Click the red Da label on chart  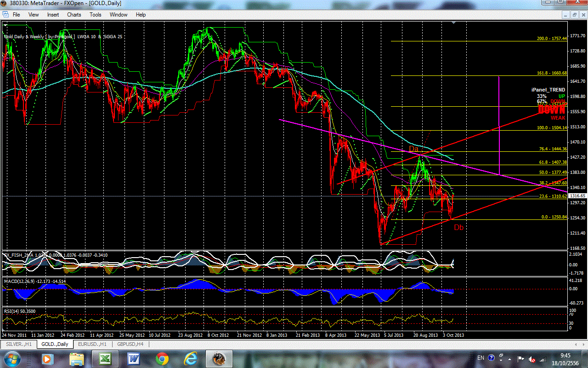tap(414, 149)
